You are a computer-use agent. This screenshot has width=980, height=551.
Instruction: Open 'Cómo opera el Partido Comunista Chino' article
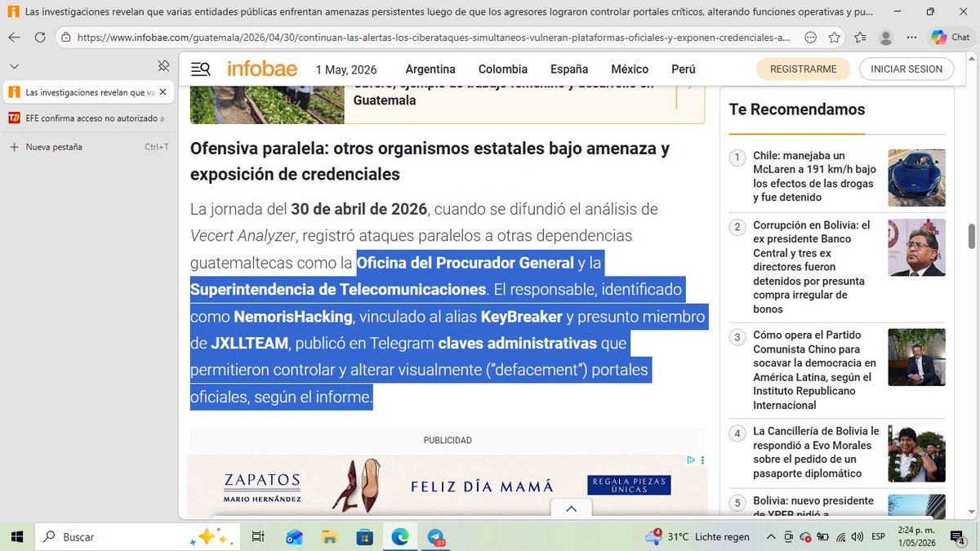[x=814, y=370]
